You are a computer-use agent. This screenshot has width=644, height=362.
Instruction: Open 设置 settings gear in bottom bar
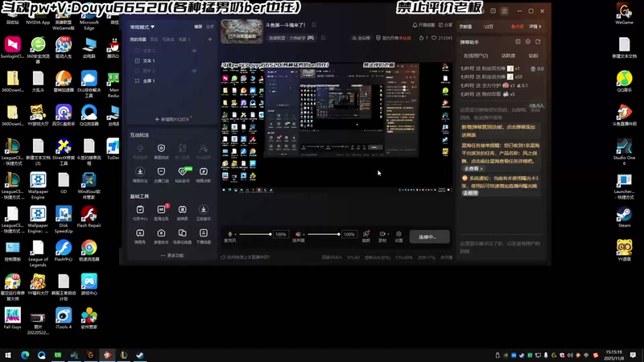[x=398, y=236]
